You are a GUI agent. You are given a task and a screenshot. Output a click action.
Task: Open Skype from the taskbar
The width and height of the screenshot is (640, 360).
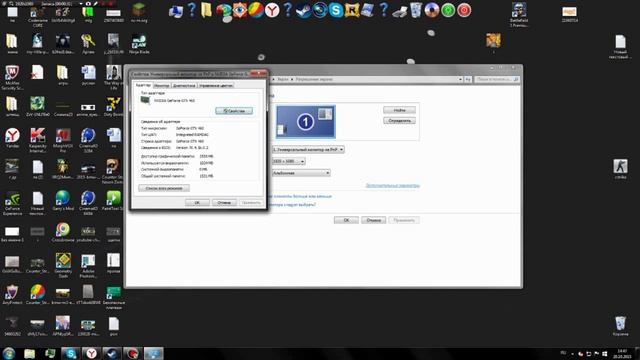tap(71, 353)
